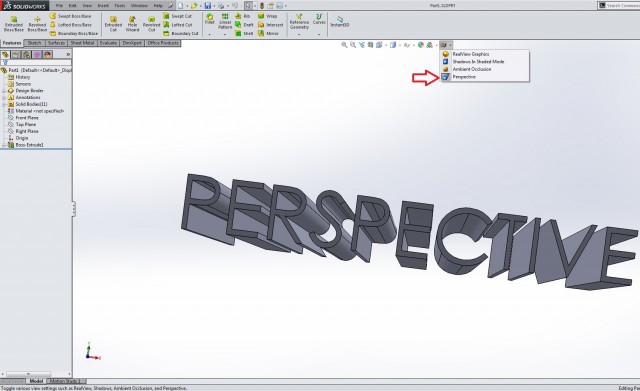The width and height of the screenshot is (640, 391).
Task: Open the Help menu
Action: (x=158, y=6)
